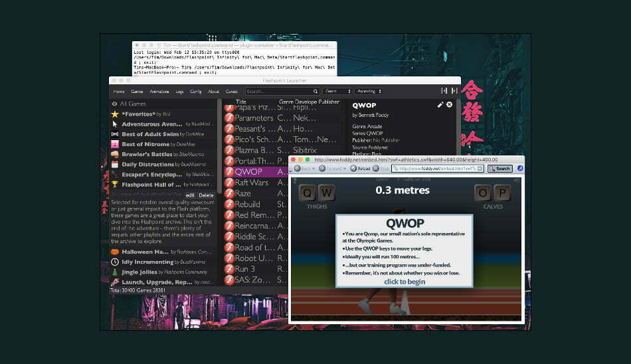This screenshot has width=631, height=364.
Task: Open the Curate tab
Action: [231, 92]
